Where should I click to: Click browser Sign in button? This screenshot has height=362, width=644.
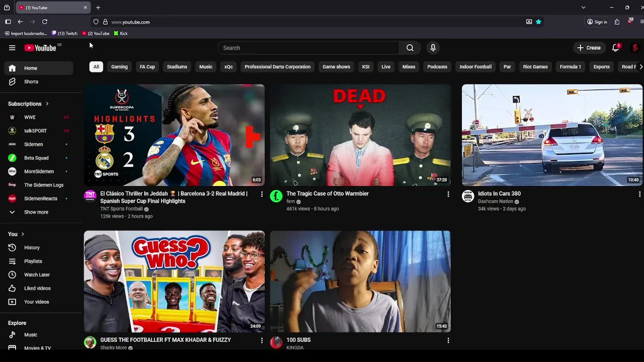click(597, 22)
